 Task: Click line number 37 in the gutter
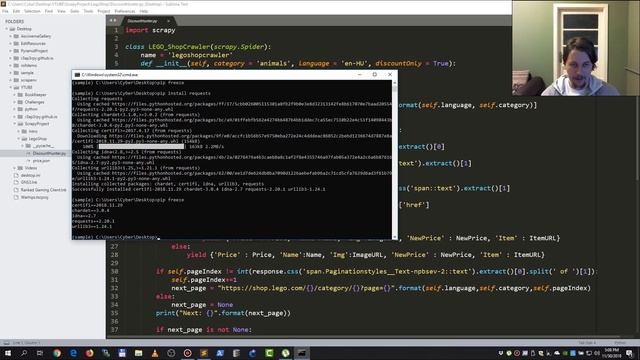click(x=114, y=330)
